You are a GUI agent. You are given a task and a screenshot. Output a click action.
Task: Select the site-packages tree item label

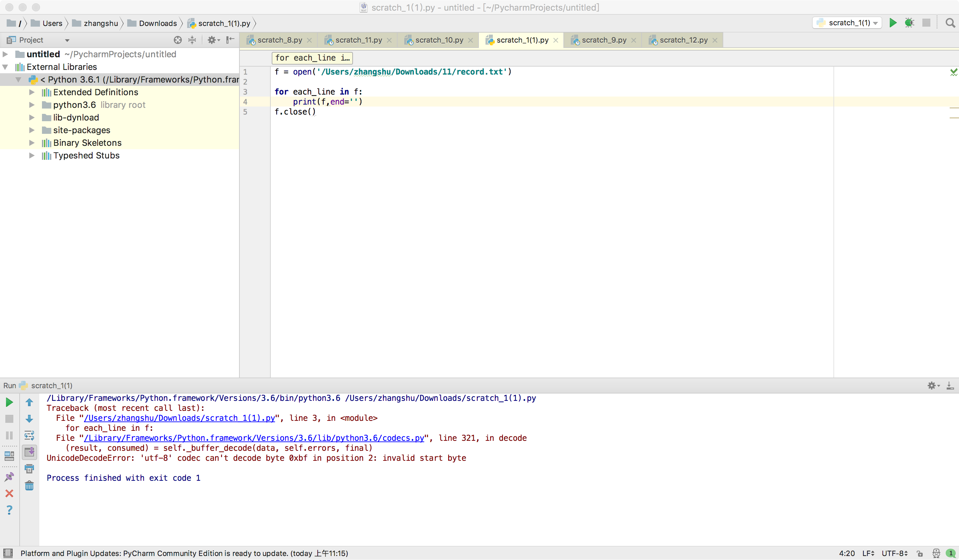click(82, 130)
